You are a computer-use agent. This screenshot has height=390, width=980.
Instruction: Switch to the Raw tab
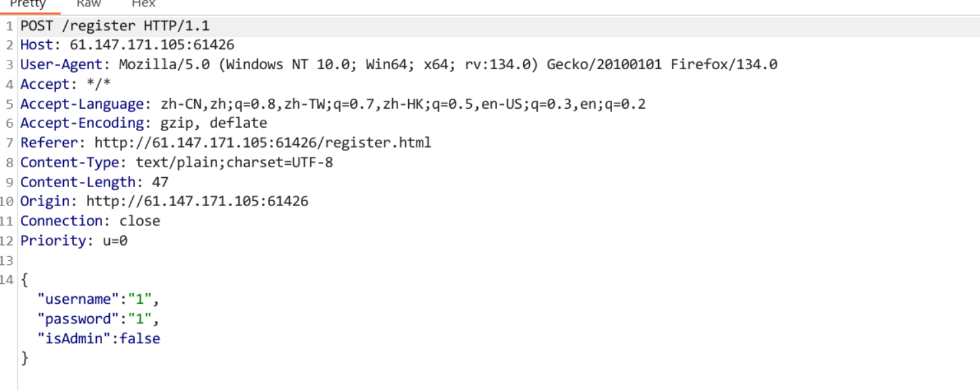(x=89, y=4)
